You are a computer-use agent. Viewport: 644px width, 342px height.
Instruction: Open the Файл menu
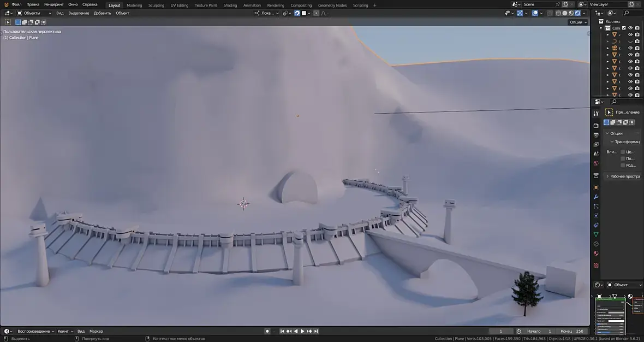tap(17, 4)
